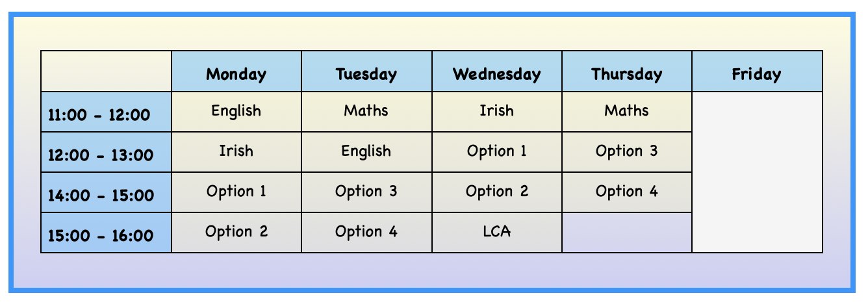Click the 15:00 - 16:00 row label

click(x=107, y=233)
